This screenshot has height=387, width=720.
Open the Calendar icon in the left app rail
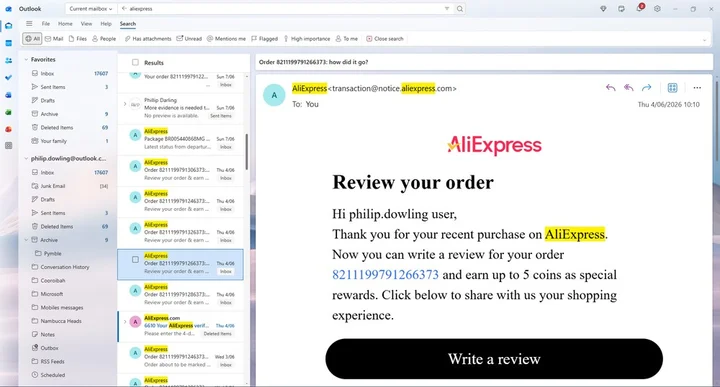(x=8, y=43)
